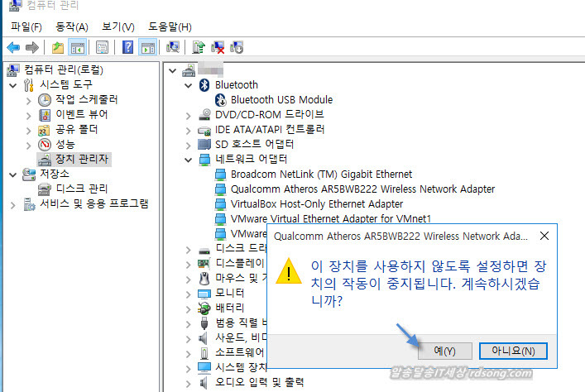Click the Scan for hardware changes icon
Screen dimensions: 585x392
click(x=173, y=48)
